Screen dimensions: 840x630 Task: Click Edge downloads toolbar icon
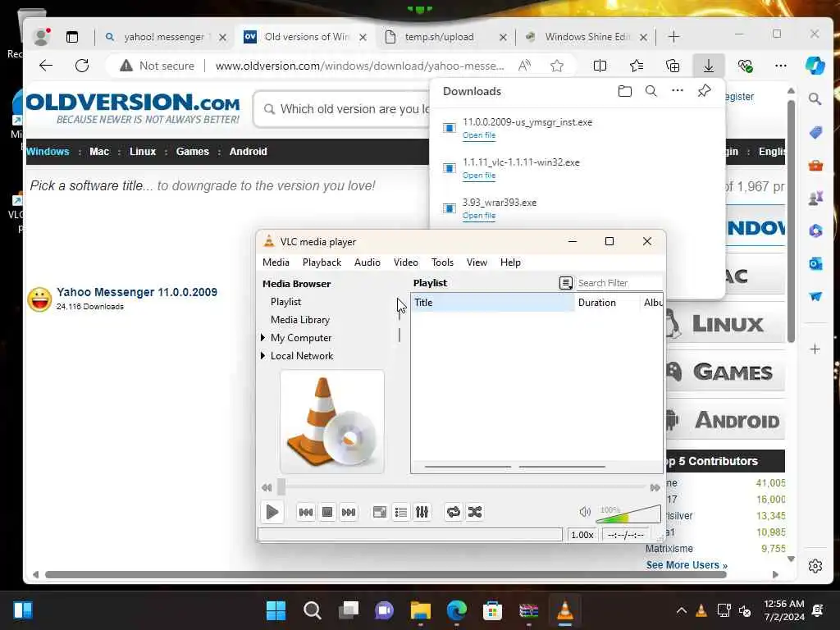pos(708,66)
